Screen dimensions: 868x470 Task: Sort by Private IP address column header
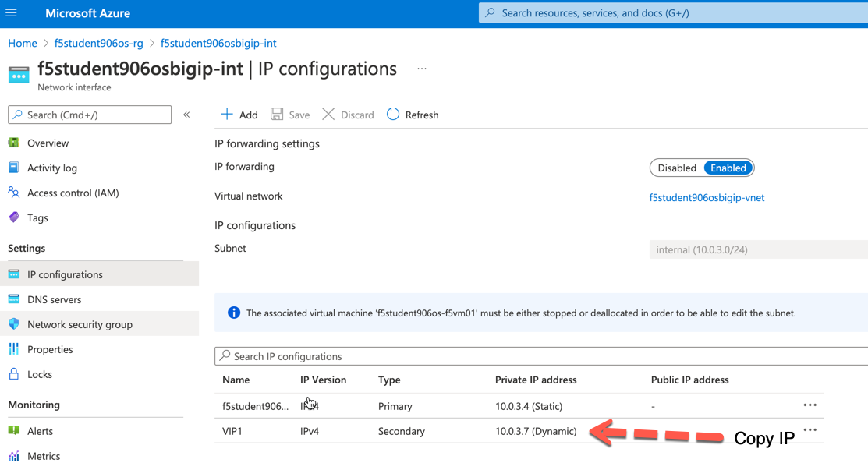click(x=536, y=380)
